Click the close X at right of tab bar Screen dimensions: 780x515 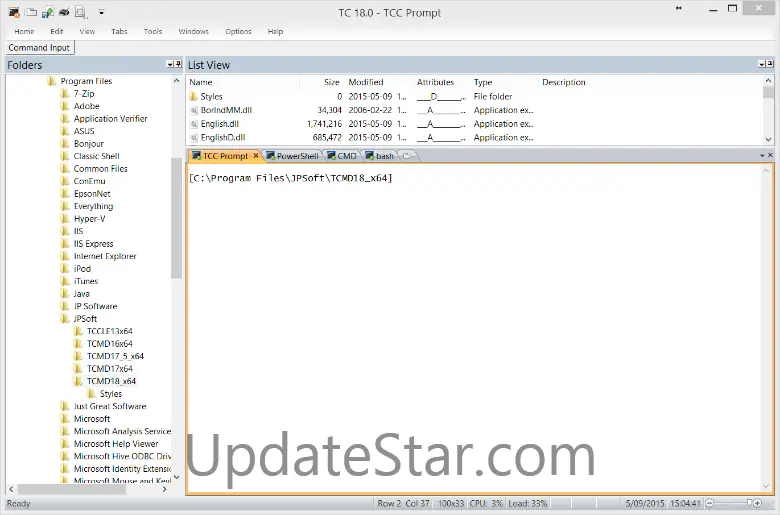click(x=770, y=156)
